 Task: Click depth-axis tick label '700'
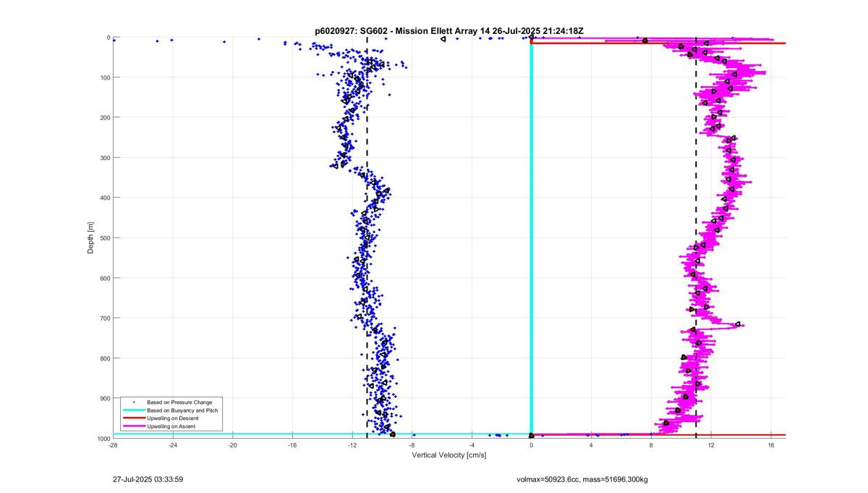105,319
